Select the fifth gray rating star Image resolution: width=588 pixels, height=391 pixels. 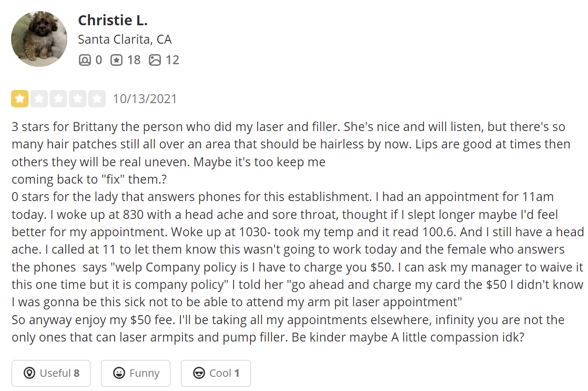point(97,99)
